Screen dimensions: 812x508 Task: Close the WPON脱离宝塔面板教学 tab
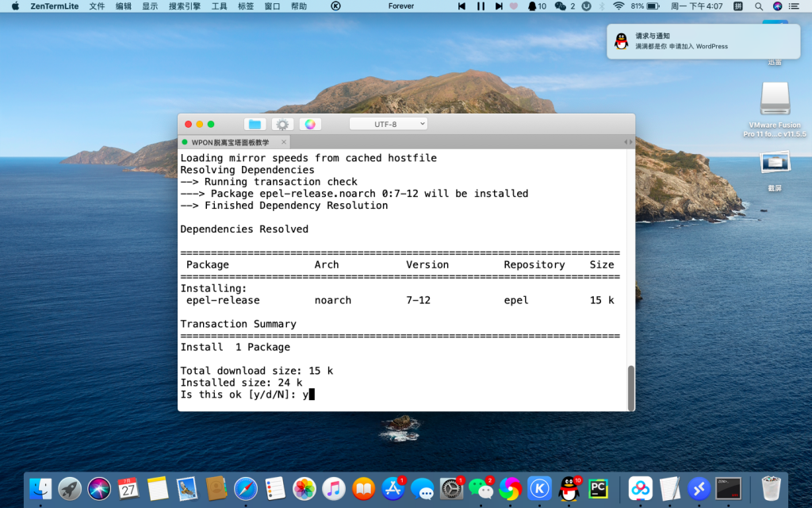(x=284, y=142)
